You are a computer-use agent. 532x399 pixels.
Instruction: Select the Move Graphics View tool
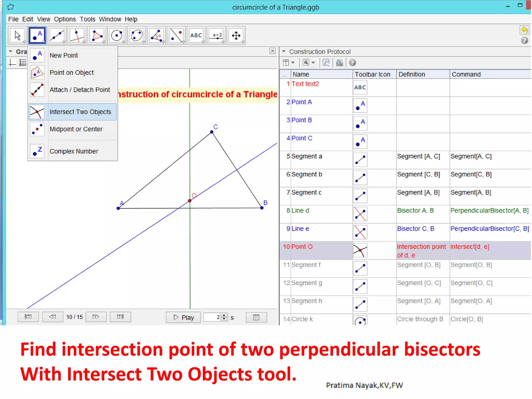click(x=236, y=35)
